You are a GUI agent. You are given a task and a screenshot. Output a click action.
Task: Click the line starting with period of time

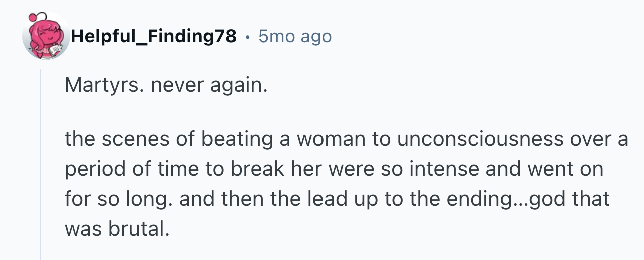click(334, 170)
